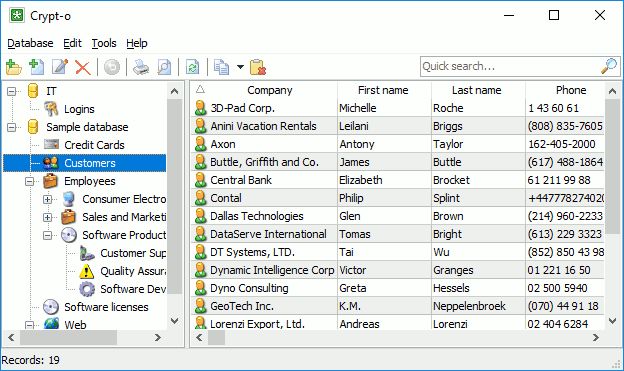The image size is (624, 371).
Task: Click the refresh icon in toolbar
Action: 193,67
